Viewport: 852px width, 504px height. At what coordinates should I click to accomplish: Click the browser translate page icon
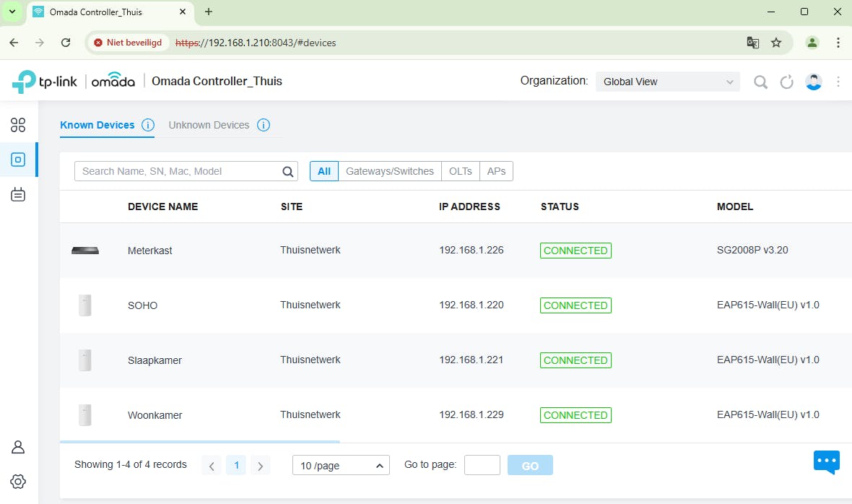(752, 43)
